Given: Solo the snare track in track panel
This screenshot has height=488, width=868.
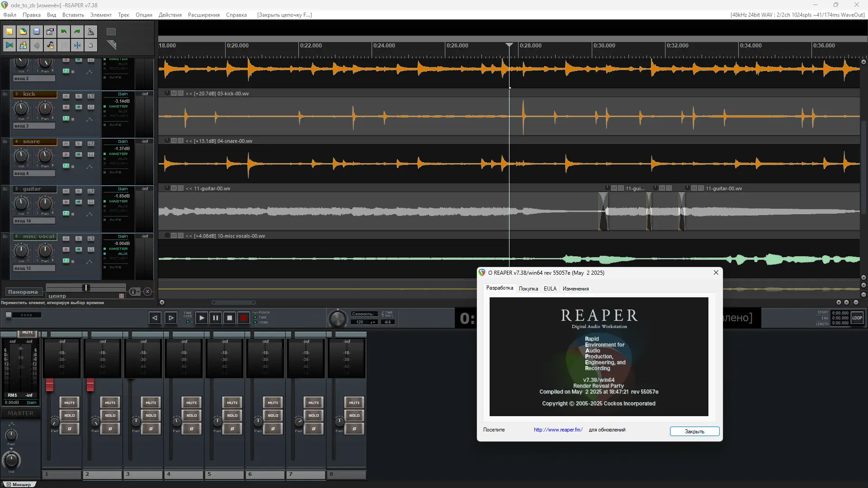Looking at the screenshot, I should 78,143.
